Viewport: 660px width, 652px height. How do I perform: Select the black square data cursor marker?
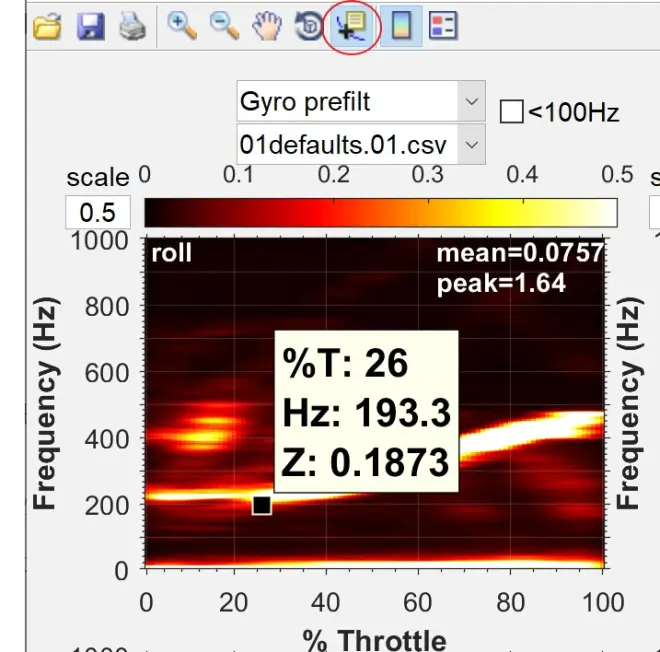262,505
